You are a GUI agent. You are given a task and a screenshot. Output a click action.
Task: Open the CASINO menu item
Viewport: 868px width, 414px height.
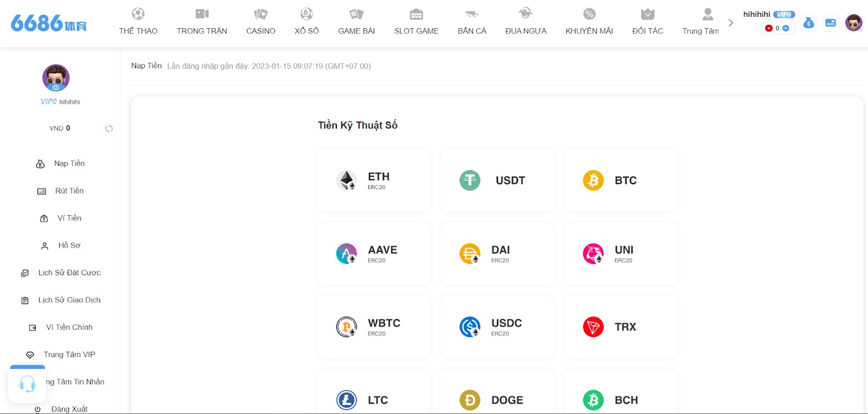[261, 22]
